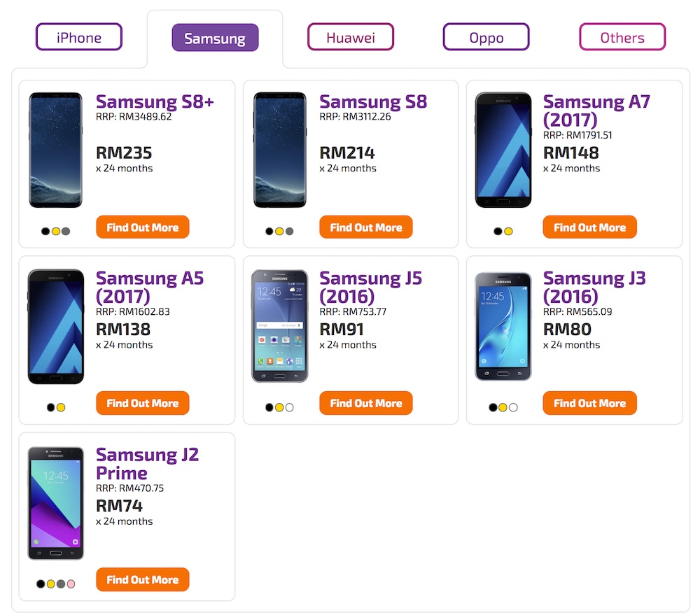The width and height of the screenshot is (700, 615).
Task: Select the white swatch for Samsung J3 (2016)
Action: click(x=513, y=407)
